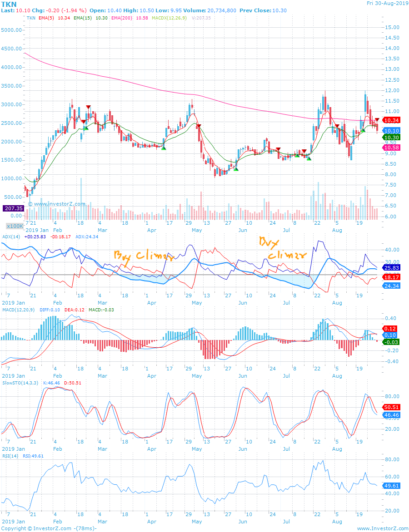Click the blue 25.83 +DI axis tag

391,267
